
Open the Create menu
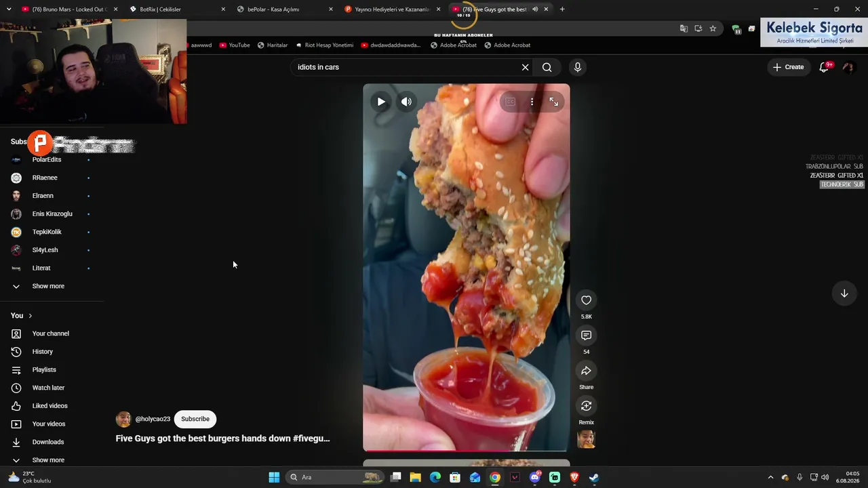[788, 67]
